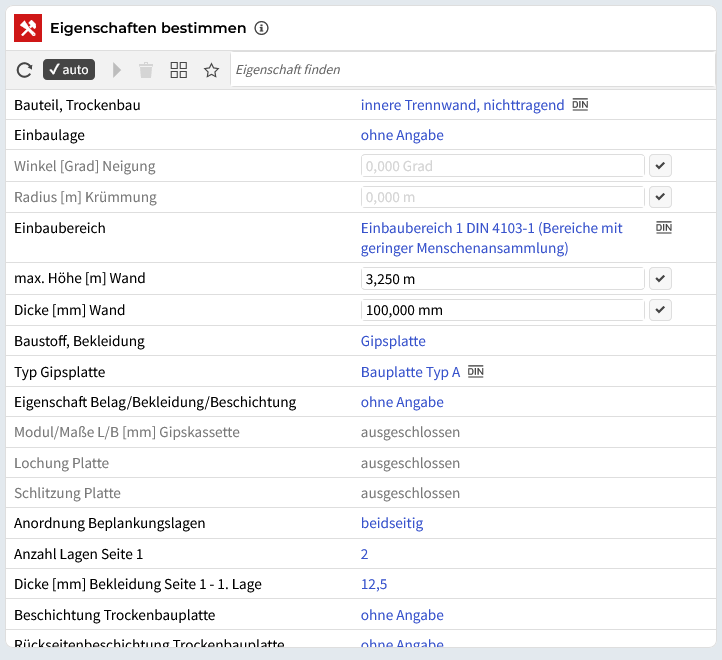This screenshot has height=660, width=722.
Task: Click the 'Eigenschaft finden' search field
Action: pos(470,70)
